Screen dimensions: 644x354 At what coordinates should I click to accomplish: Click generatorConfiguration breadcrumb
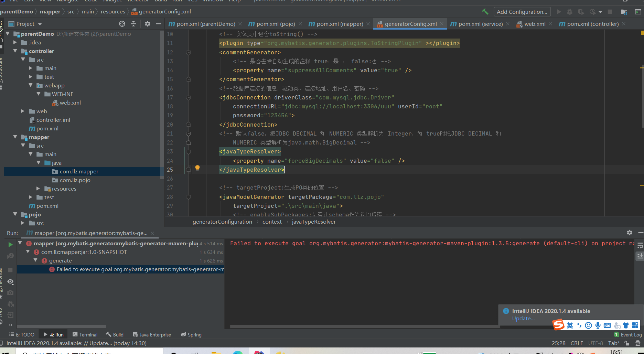point(222,222)
